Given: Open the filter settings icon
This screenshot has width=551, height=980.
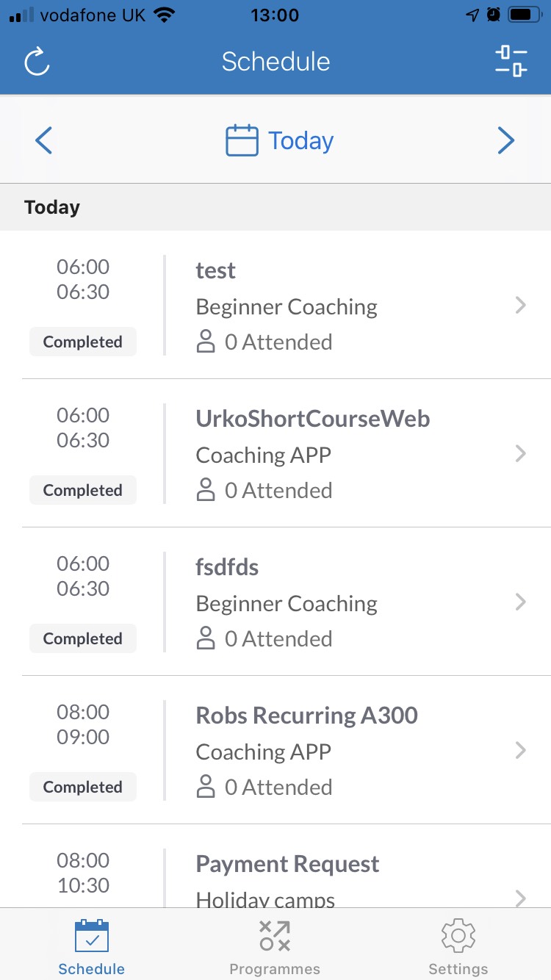Looking at the screenshot, I should tap(511, 61).
